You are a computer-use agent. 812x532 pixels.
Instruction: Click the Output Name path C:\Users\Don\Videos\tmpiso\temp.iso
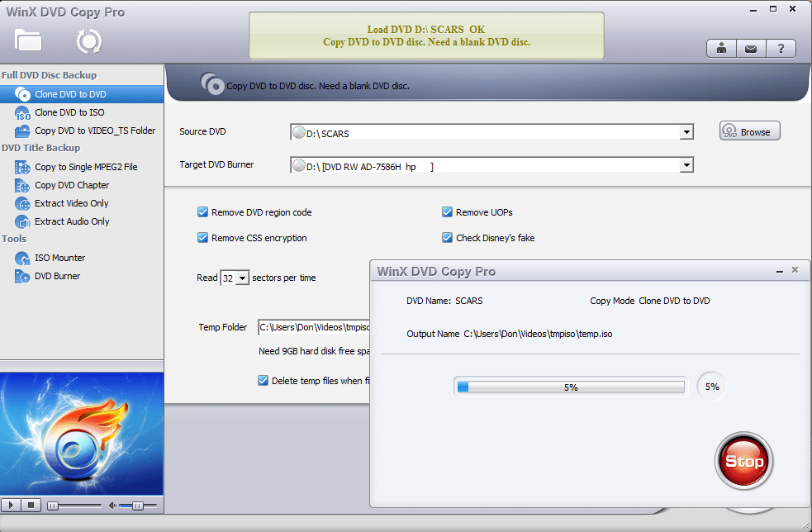tap(538, 334)
